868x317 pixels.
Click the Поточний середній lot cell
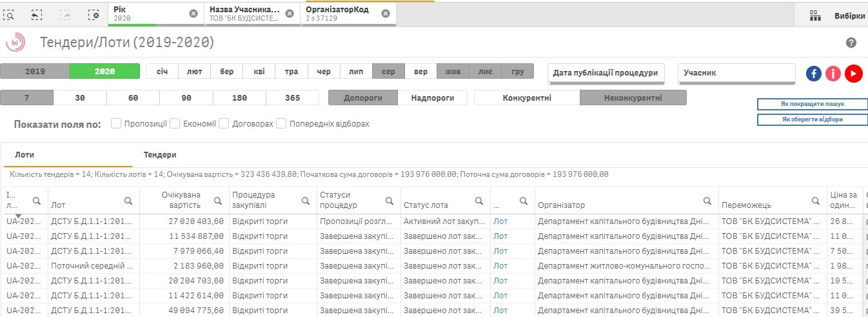coord(93,265)
